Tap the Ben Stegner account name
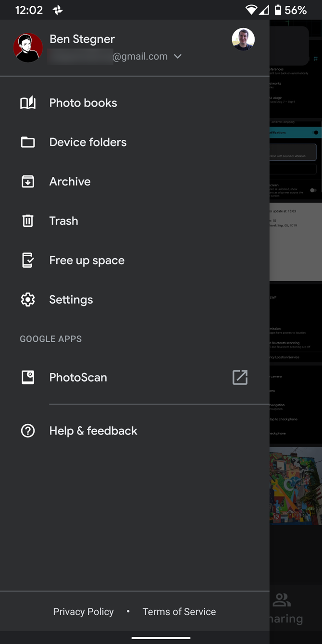This screenshot has height=644, width=322. tap(82, 39)
